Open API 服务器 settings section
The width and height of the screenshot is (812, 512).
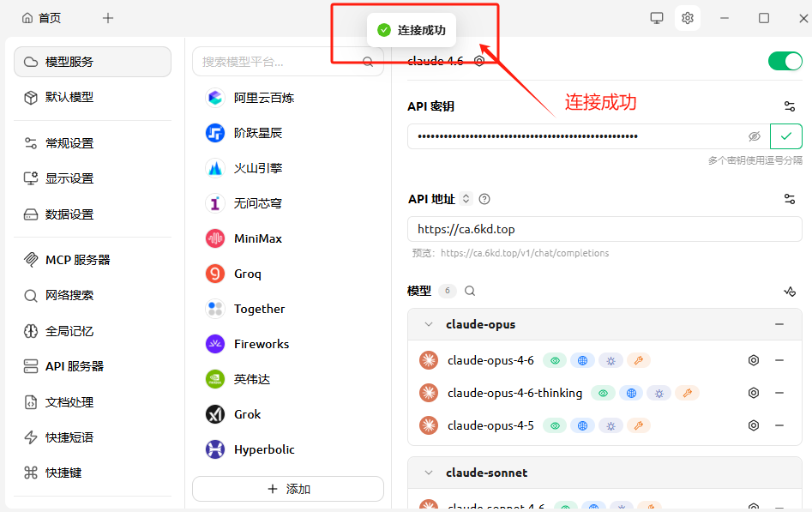93,366
